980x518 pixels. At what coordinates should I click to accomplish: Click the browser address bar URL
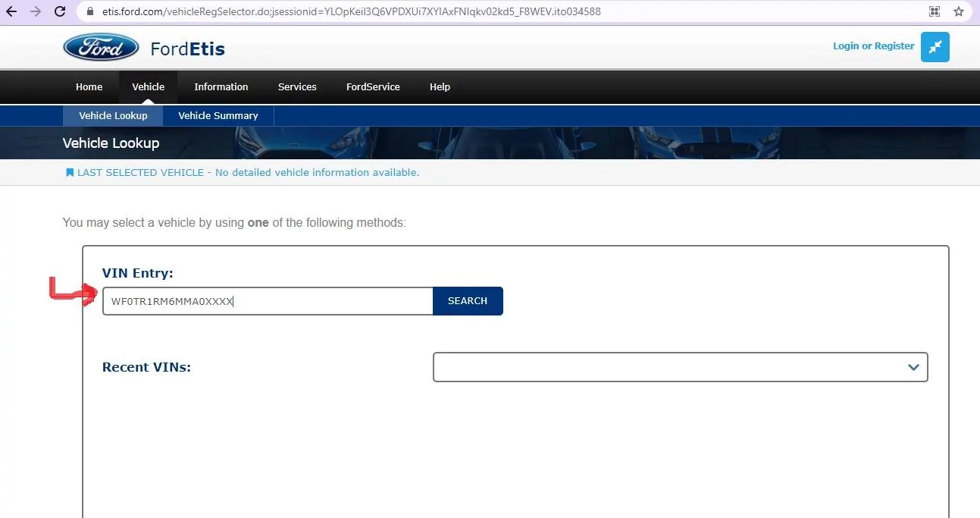(x=351, y=12)
